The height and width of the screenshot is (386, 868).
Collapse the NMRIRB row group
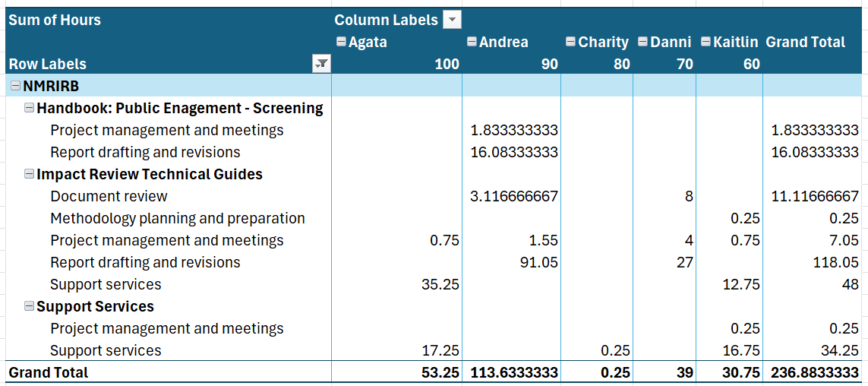(x=15, y=87)
